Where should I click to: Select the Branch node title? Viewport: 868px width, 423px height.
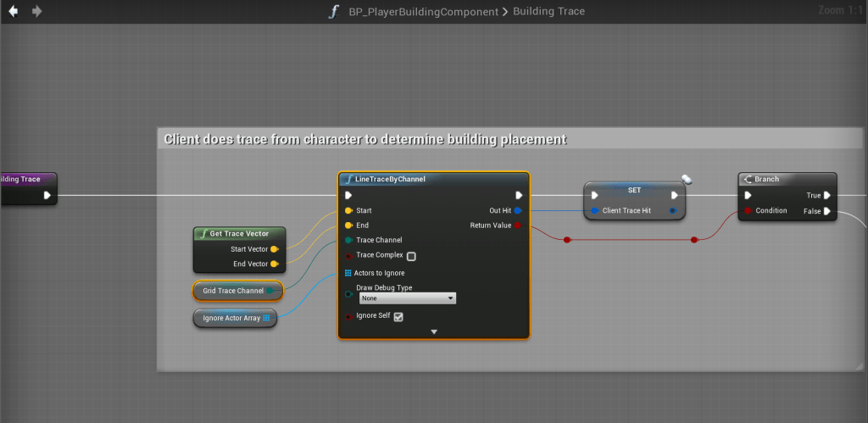click(x=766, y=180)
